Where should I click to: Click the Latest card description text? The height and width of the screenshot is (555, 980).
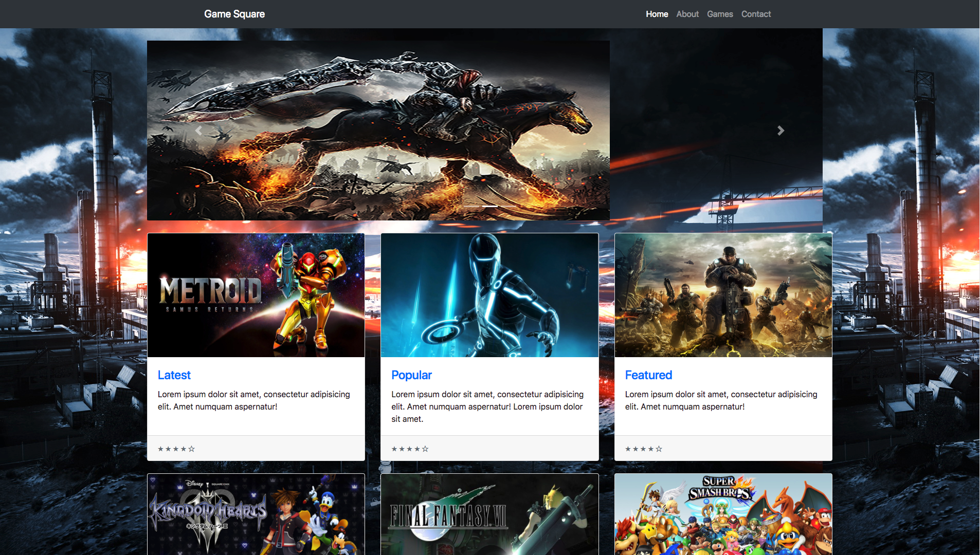[254, 400]
